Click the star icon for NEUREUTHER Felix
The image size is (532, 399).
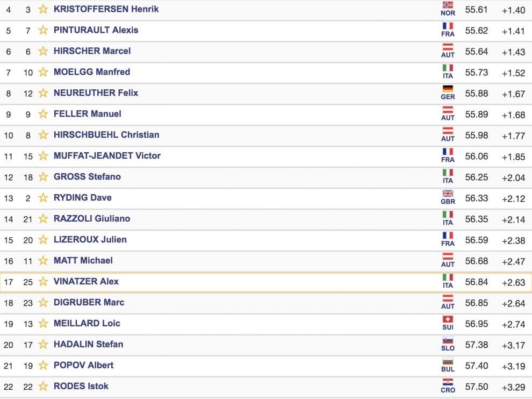(43, 93)
